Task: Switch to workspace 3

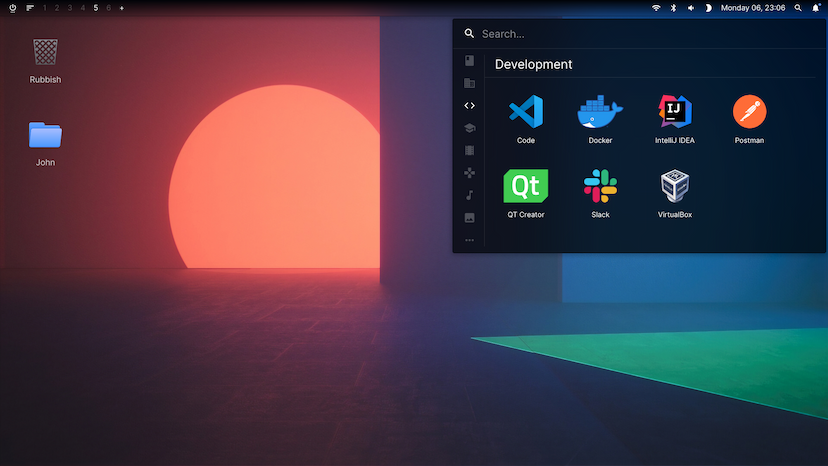Action: pos(70,8)
